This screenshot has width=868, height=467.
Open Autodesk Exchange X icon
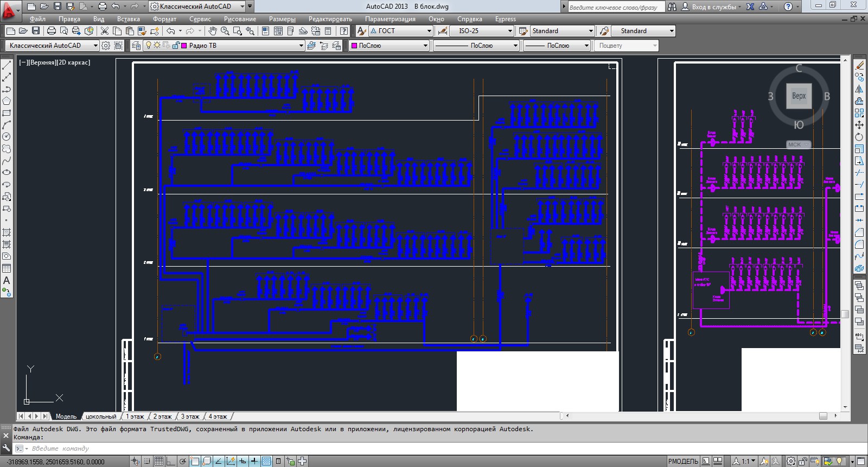[x=750, y=7]
